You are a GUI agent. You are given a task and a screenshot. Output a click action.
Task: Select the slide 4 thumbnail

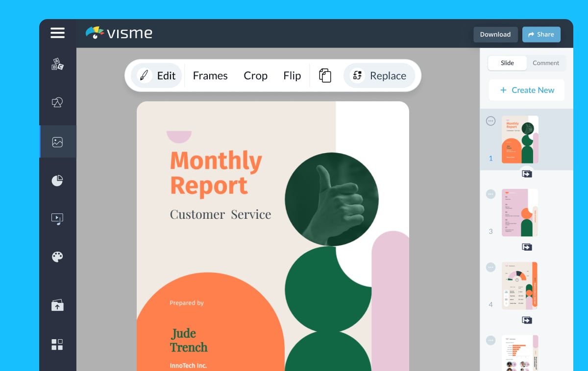(x=520, y=285)
